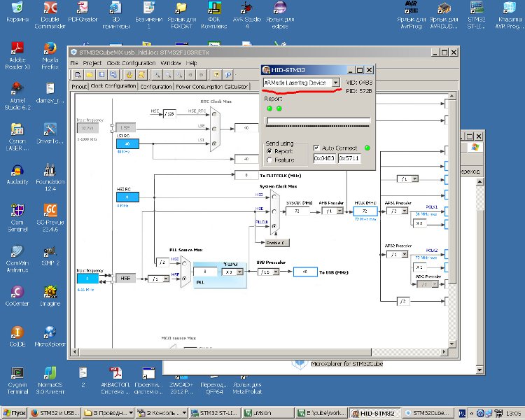Open the Clock Configuration menu
This screenshot has height=420, width=525.
click(131, 63)
